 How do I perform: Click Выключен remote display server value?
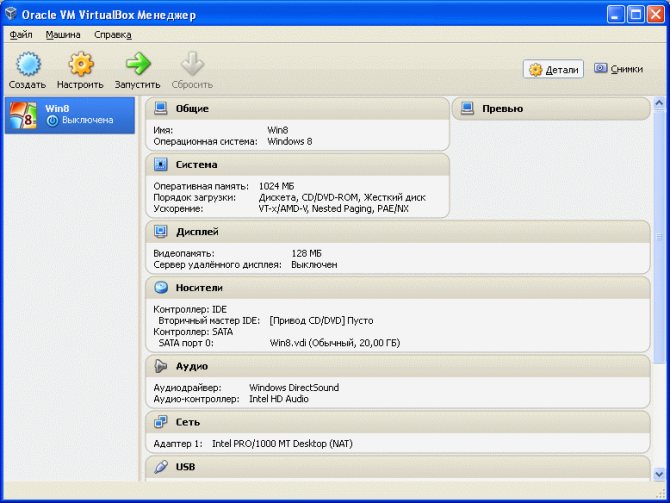(314, 265)
